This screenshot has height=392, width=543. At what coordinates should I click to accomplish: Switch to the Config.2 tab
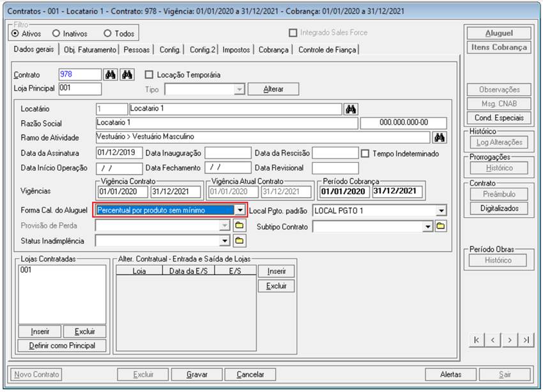(203, 50)
